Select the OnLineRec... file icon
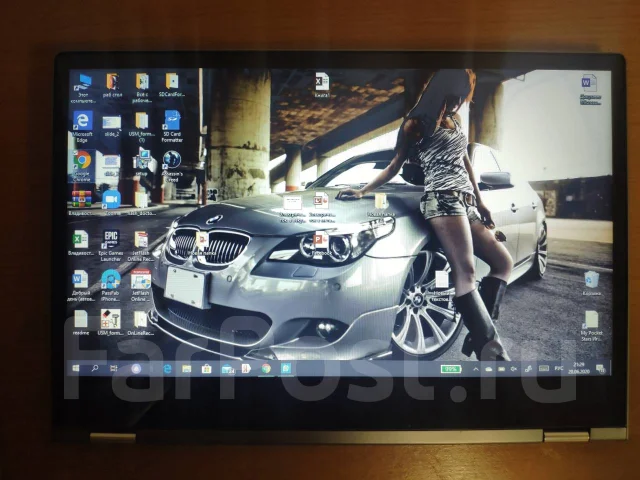Image resolution: width=640 pixels, height=480 pixels. pos(140,322)
